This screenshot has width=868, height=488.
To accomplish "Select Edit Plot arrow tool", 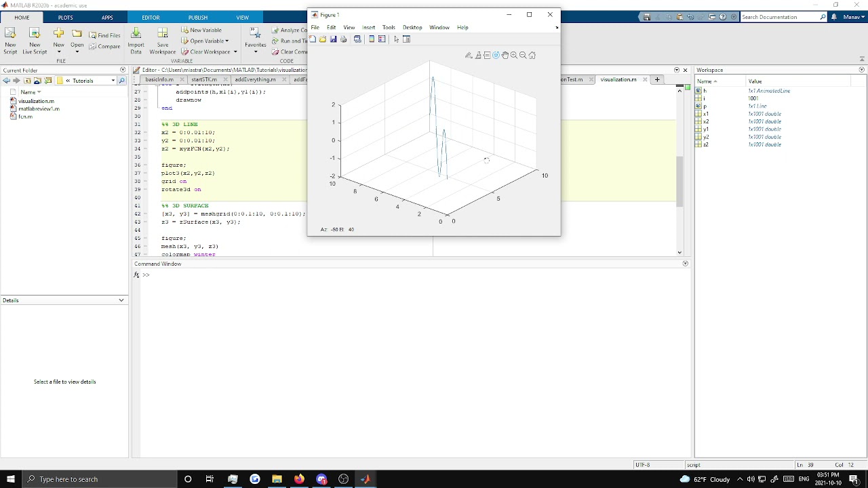I will pyautogui.click(x=397, y=39).
